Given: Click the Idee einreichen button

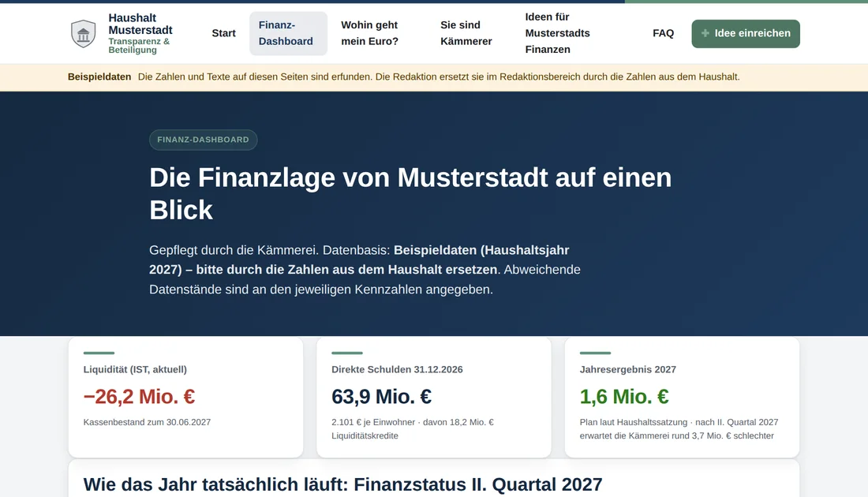Looking at the screenshot, I should [745, 33].
